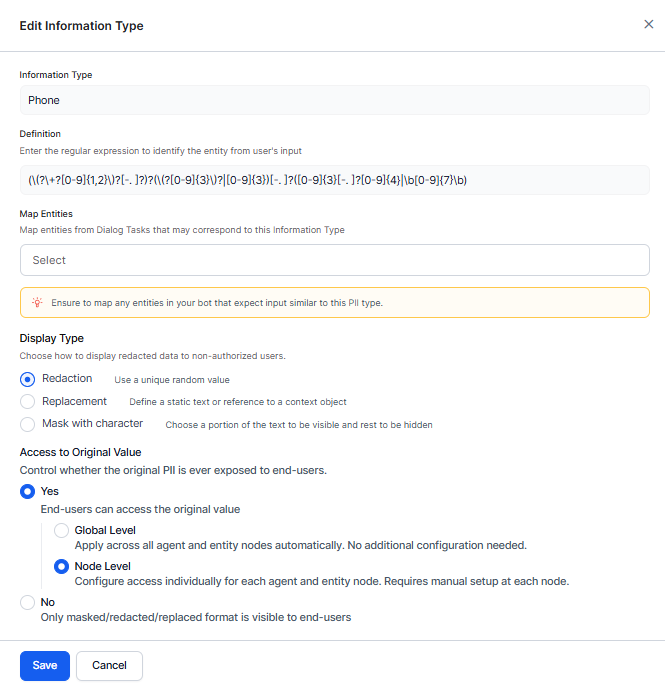Select the Redaction display type

[x=27, y=379]
